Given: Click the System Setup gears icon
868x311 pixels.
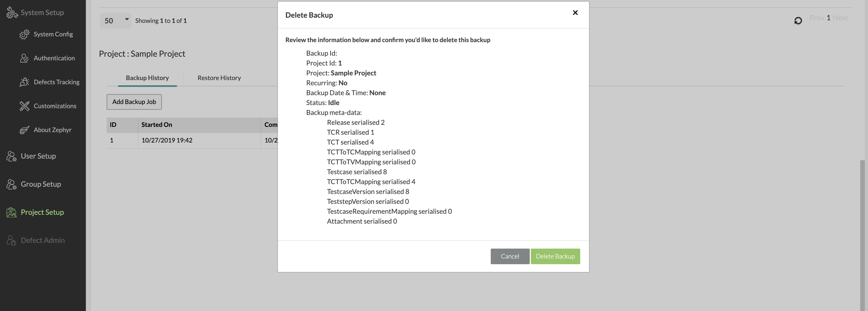Looking at the screenshot, I should click(x=12, y=13).
